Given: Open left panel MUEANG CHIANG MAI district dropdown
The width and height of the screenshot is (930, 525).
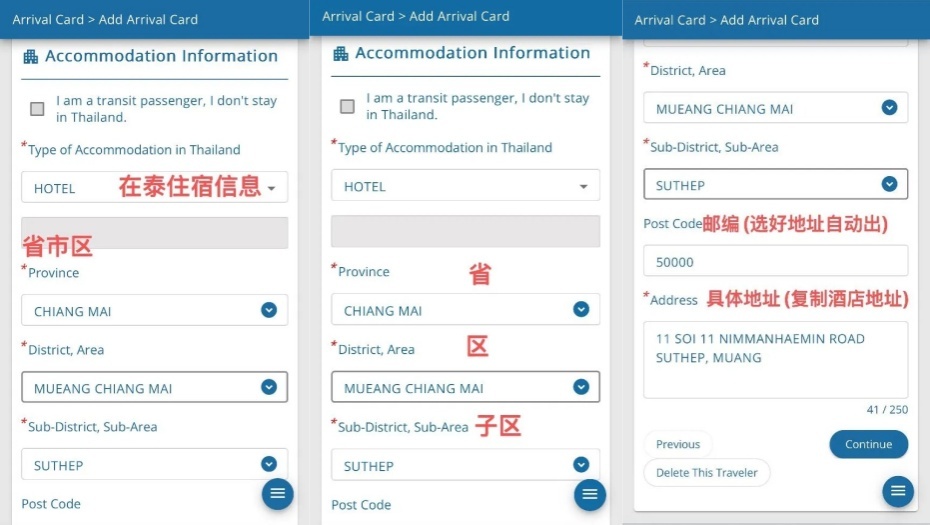Looking at the screenshot, I should click(x=155, y=387).
